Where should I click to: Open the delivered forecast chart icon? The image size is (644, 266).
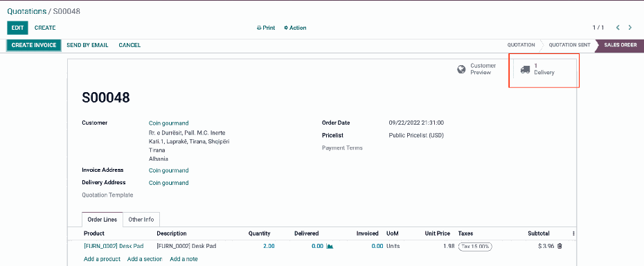330,247
